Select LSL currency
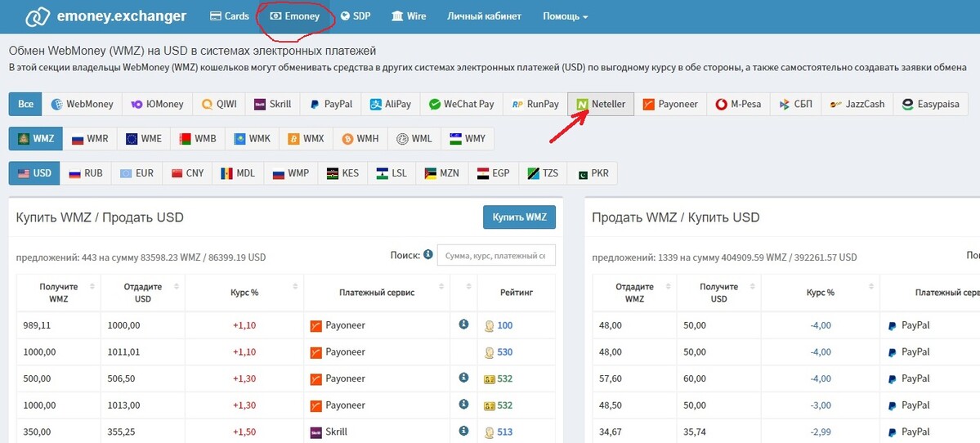This screenshot has width=980, height=443. point(392,173)
